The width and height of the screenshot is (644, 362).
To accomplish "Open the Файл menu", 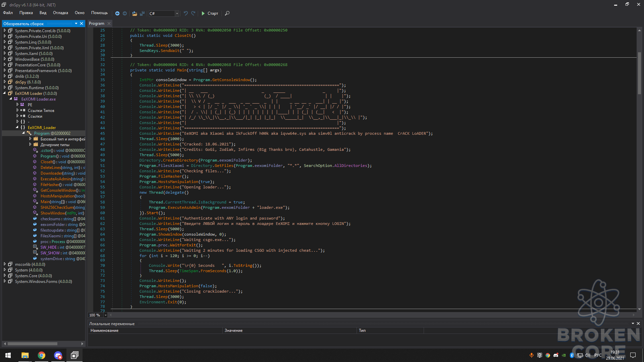I will [x=8, y=13].
